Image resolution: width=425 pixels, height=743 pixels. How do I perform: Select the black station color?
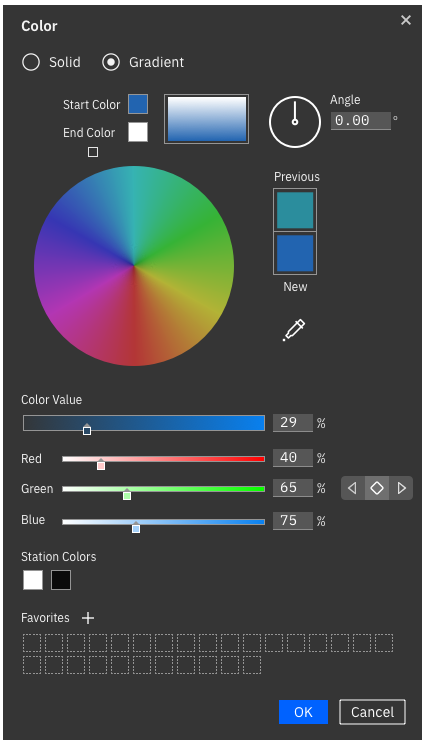tap(61, 580)
